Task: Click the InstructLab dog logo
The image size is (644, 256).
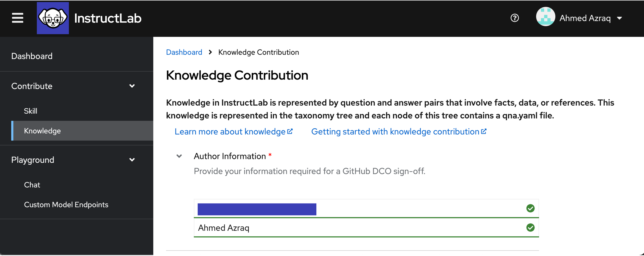Action: [x=53, y=18]
